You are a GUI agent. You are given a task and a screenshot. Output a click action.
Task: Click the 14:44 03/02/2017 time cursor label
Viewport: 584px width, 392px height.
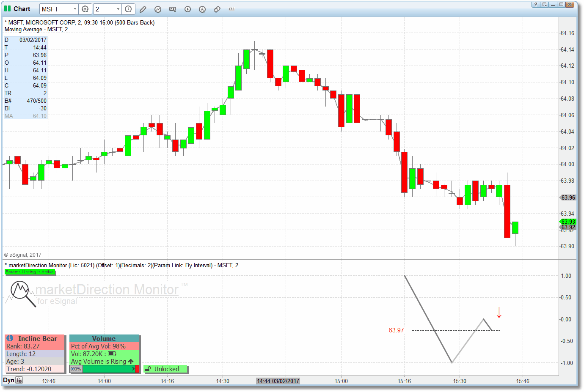278,381
